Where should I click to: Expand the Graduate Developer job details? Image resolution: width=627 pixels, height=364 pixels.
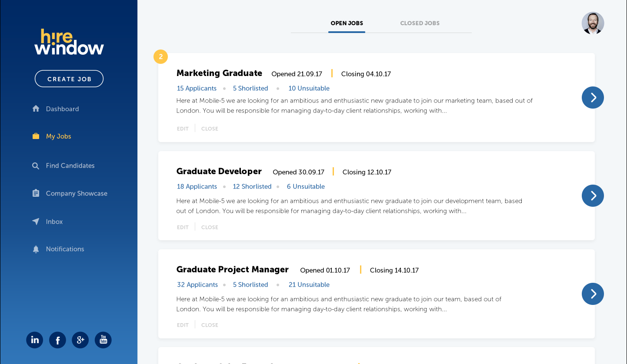[593, 195]
